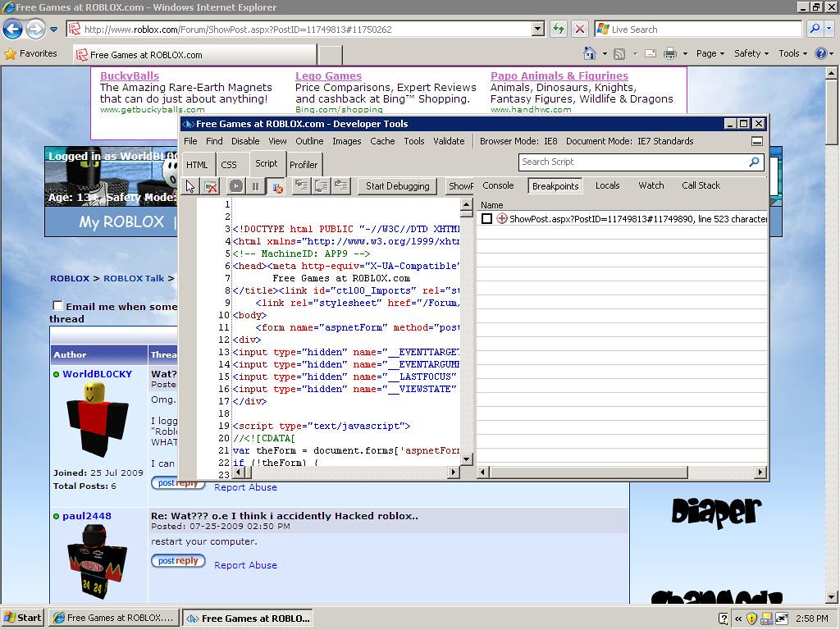The width and height of the screenshot is (840, 630).
Task: Open the Validate menu
Action: click(x=449, y=141)
